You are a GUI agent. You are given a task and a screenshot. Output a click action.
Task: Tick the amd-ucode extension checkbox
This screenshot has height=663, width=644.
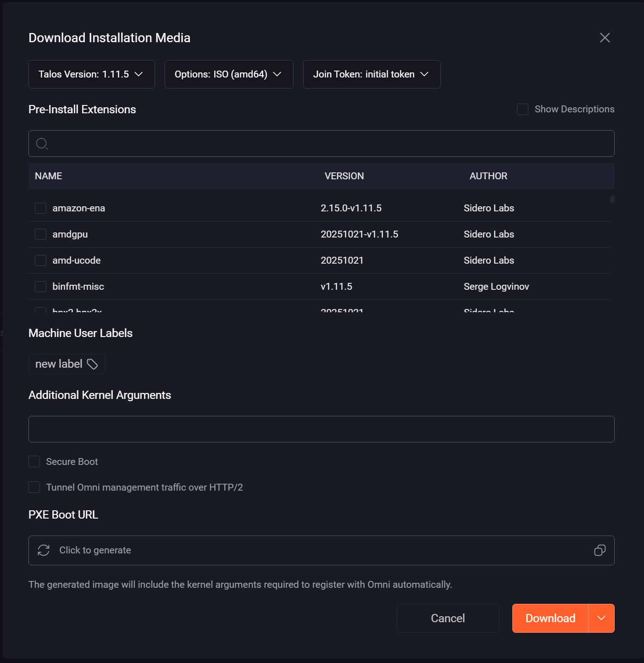tap(41, 260)
